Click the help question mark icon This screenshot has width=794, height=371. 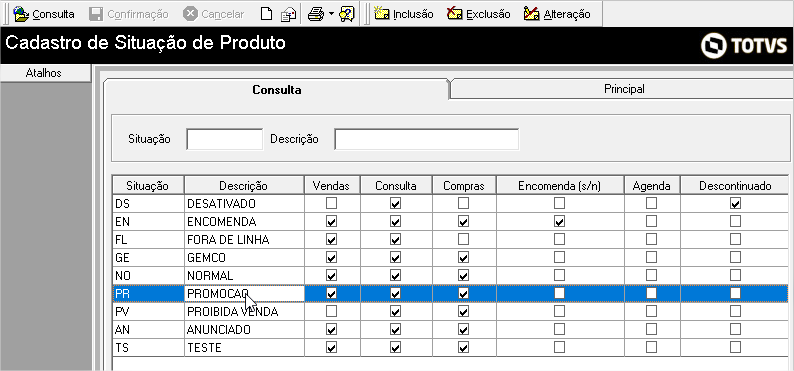tap(347, 14)
